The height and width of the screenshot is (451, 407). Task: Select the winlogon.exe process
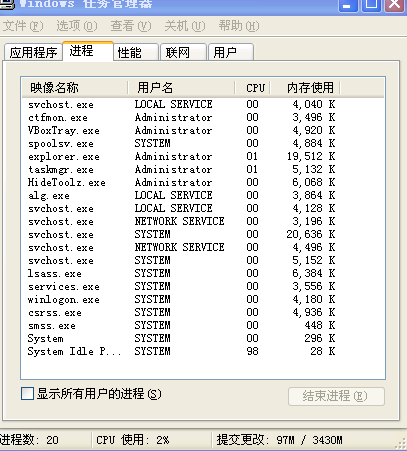[203, 299]
